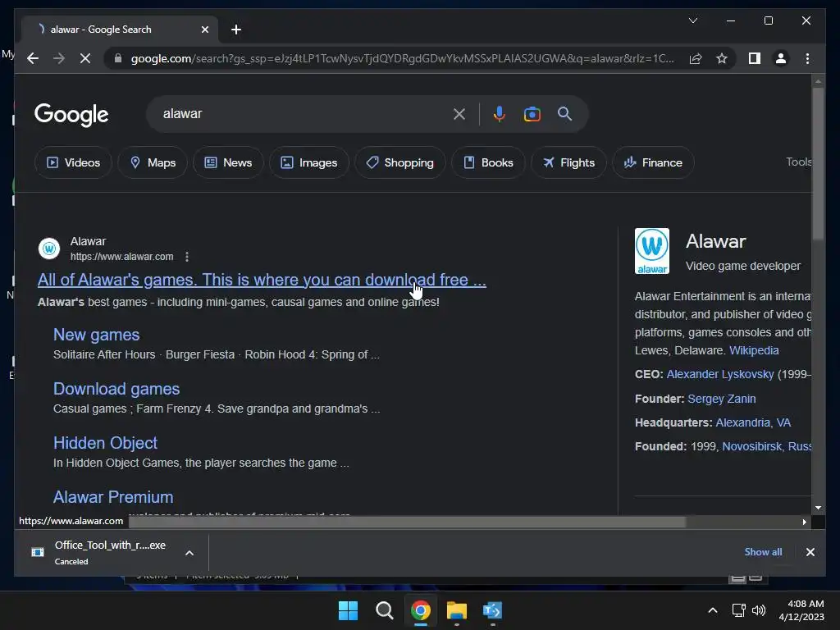Open the new tab with plus button
The image size is (840, 630).
point(236,30)
